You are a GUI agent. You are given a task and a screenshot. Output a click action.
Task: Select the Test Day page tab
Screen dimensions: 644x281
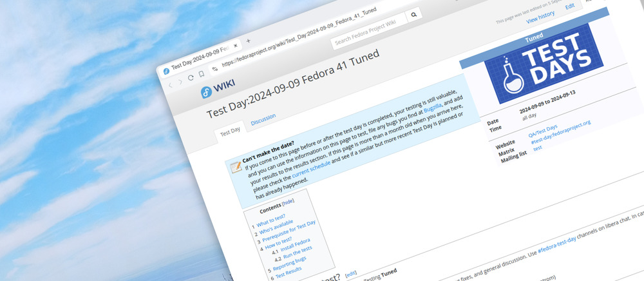coord(230,130)
